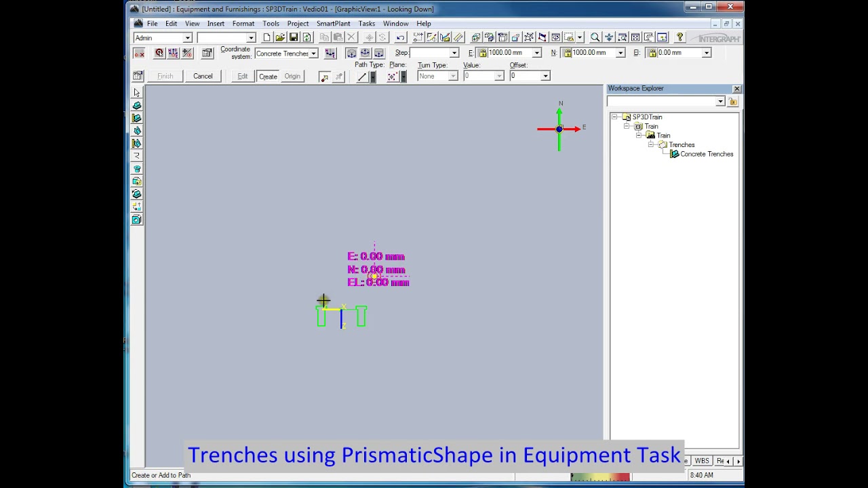Open the File menu
Image resolution: width=868 pixels, height=488 pixels.
153,24
